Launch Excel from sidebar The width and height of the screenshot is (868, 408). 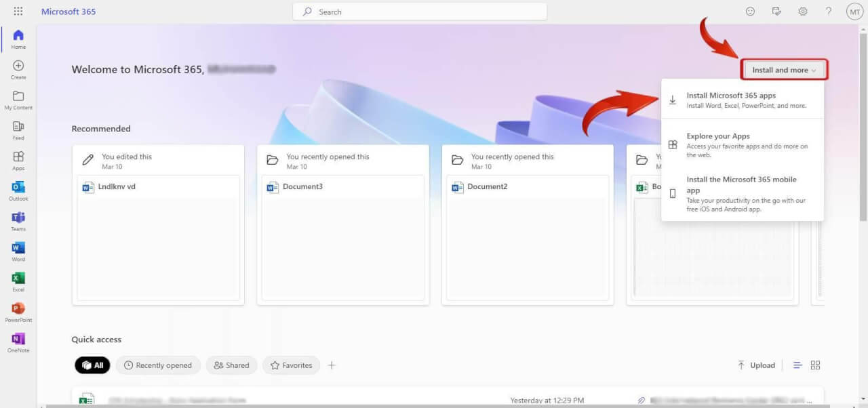[18, 282]
